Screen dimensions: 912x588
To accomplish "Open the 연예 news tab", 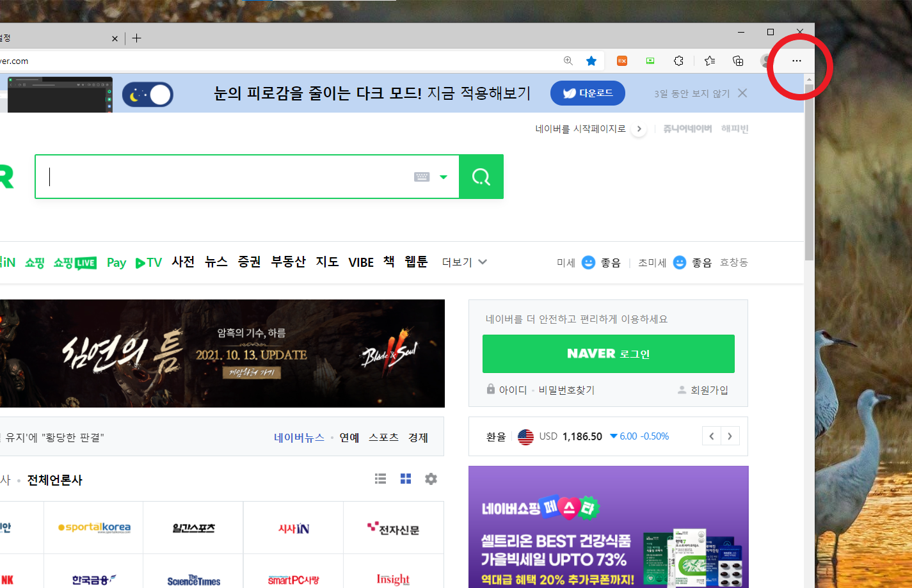I will [349, 438].
